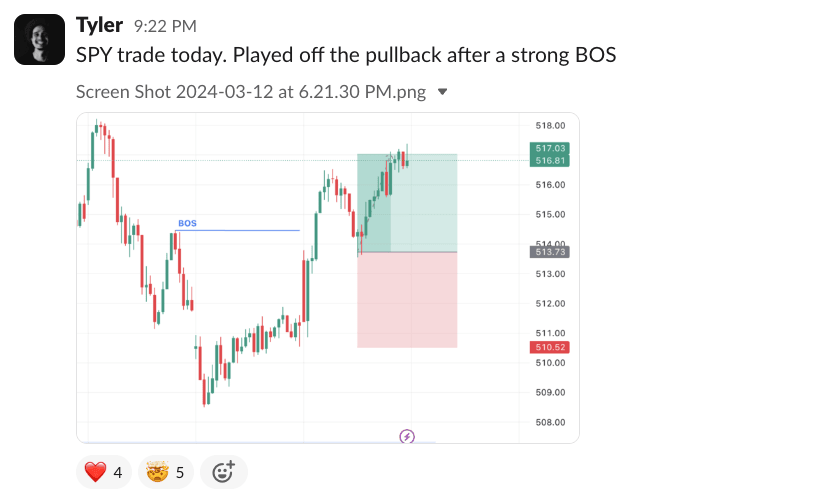Image resolution: width=824 pixels, height=500 pixels.
Task: Click the SPY trade message text
Action: click(346, 54)
